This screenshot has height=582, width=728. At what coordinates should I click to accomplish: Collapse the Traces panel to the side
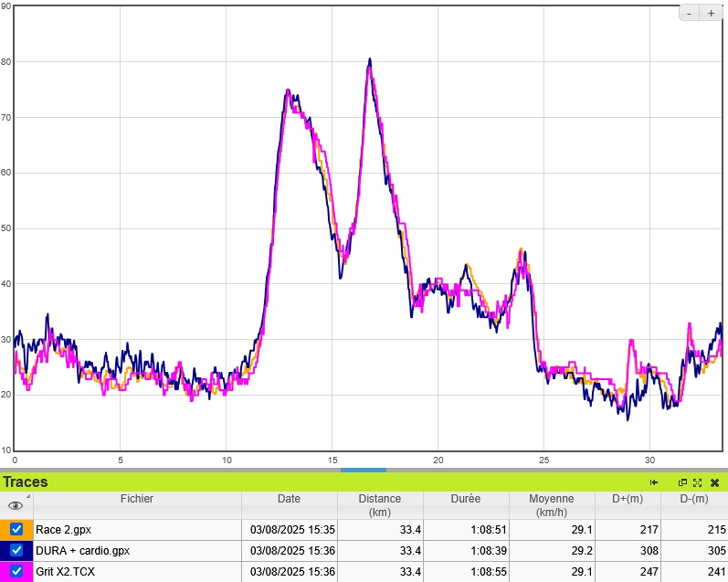[654, 482]
